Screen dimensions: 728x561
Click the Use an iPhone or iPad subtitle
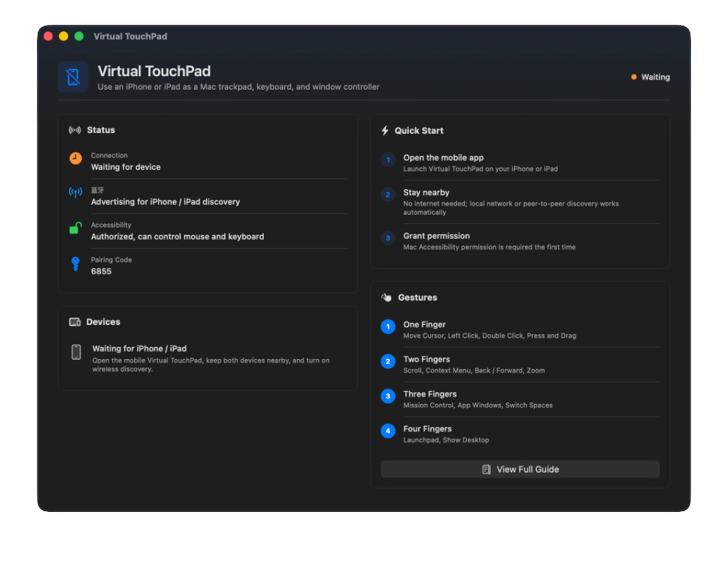pyautogui.click(x=238, y=87)
